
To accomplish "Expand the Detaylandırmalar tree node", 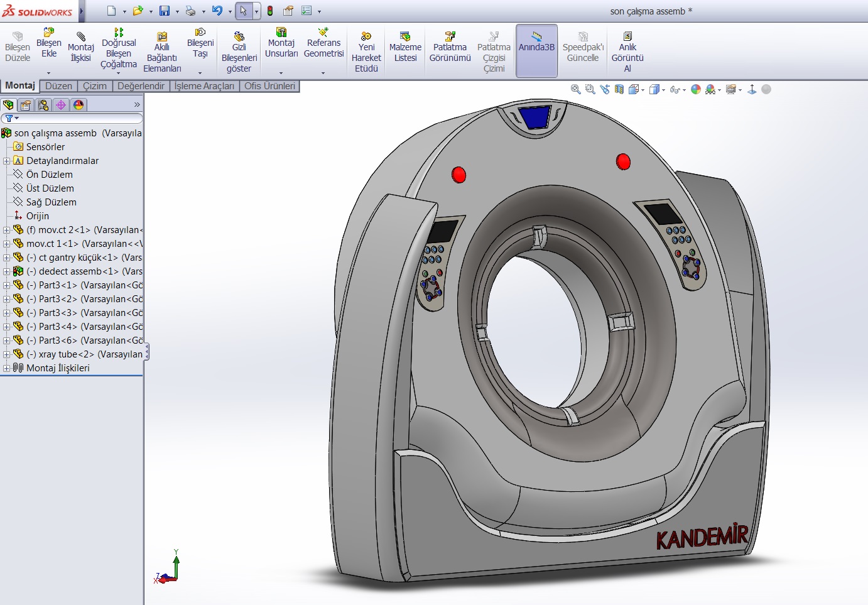I will (6, 161).
